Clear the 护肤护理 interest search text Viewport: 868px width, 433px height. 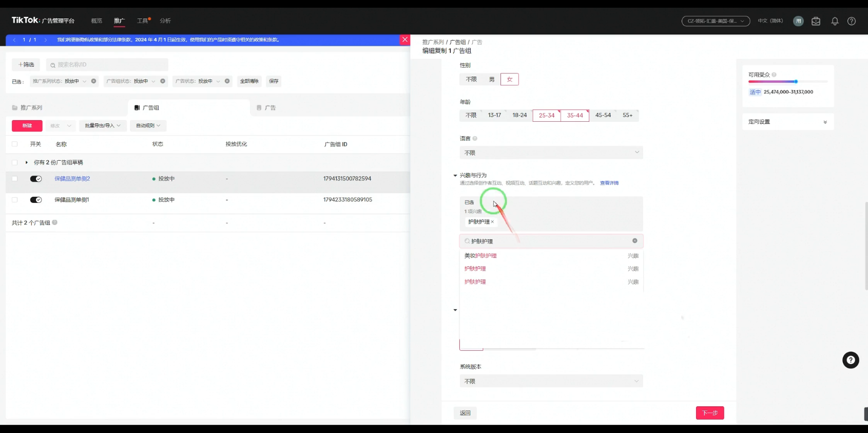click(634, 241)
